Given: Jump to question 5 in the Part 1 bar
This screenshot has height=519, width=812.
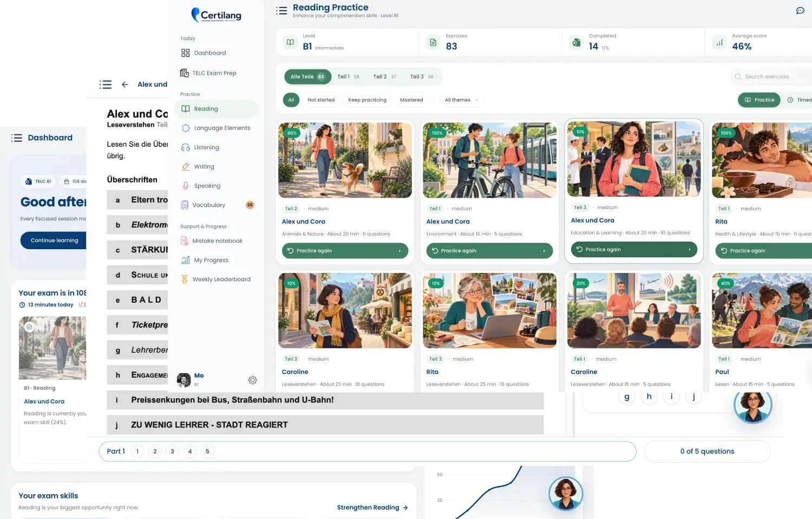Looking at the screenshot, I should click(x=207, y=452).
